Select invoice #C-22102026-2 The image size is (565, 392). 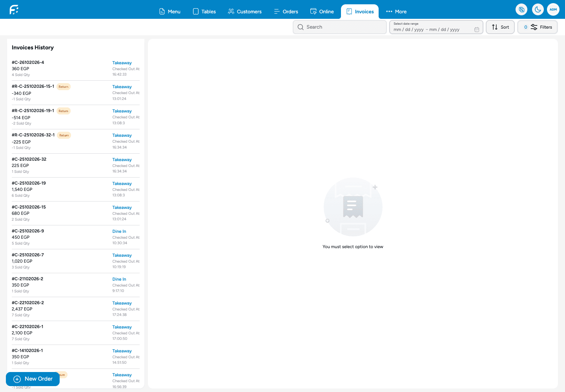pyautogui.click(x=76, y=309)
